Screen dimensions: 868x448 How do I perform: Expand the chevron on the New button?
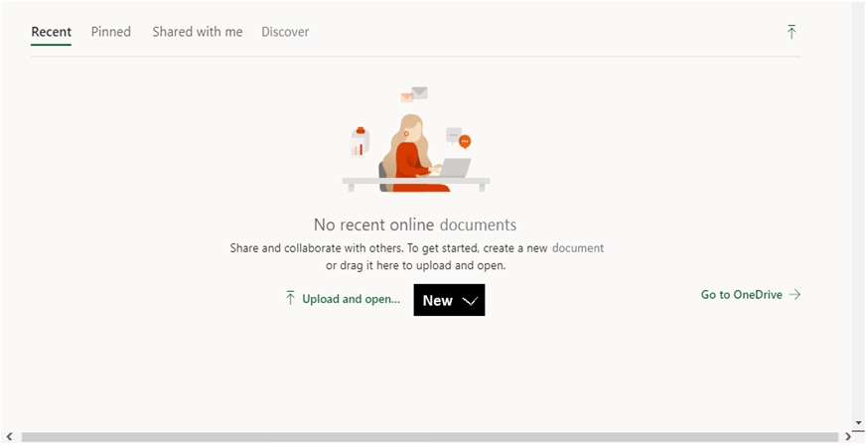click(471, 301)
